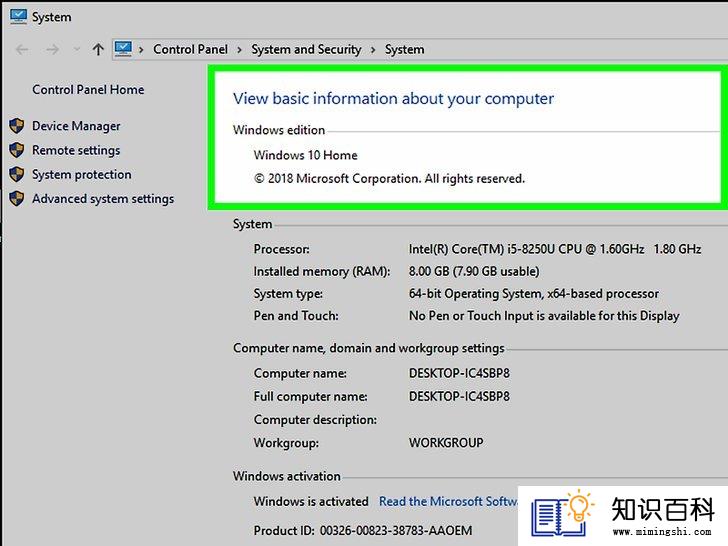The width and height of the screenshot is (728, 546).
Task: Go up one level with up arrow
Action: pos(98,49)
